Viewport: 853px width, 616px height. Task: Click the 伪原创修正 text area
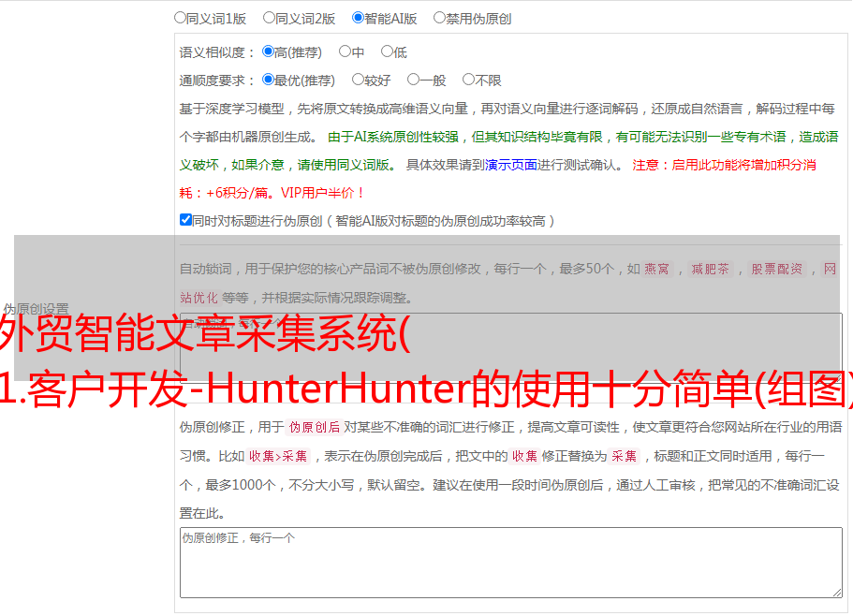(511, 563)
